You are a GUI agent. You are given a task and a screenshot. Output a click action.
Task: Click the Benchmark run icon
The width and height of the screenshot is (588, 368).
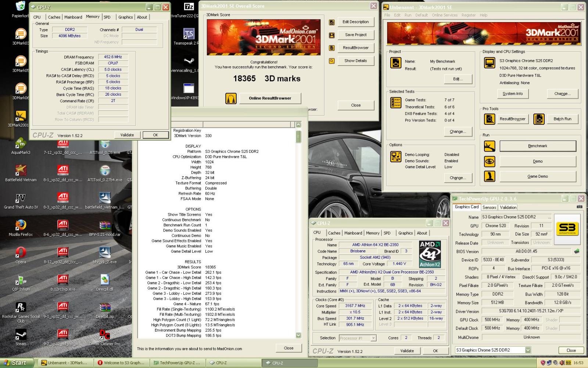(489, 146)
